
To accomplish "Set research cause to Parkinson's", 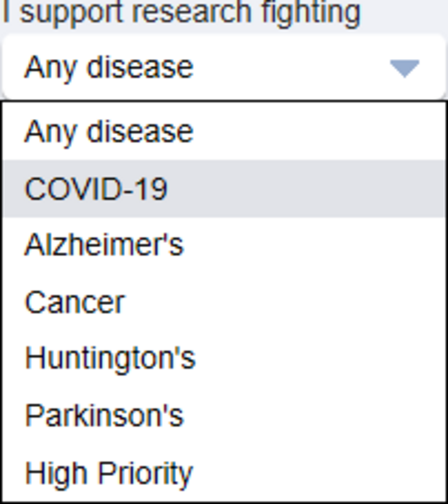I will (104, 416).
